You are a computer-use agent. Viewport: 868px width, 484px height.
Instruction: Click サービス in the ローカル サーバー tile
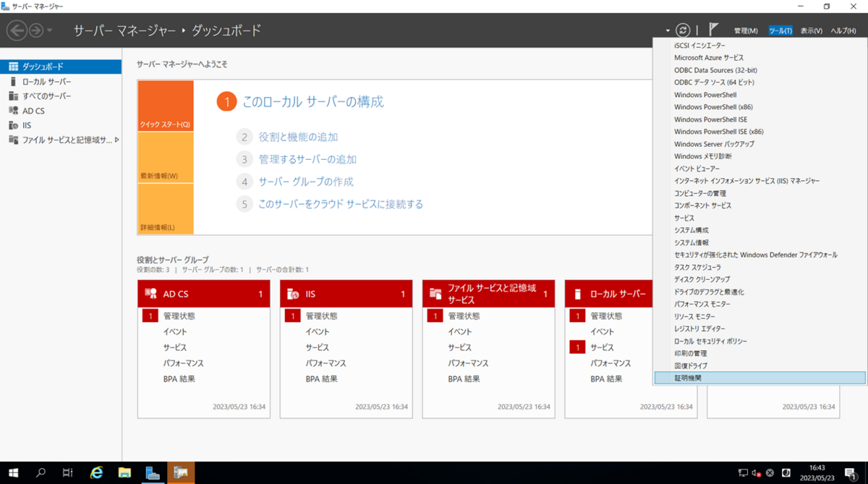603,347
